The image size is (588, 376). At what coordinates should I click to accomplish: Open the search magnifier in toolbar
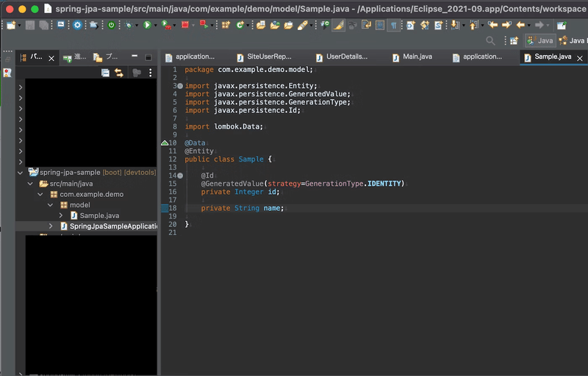click(x=491, y=41)
